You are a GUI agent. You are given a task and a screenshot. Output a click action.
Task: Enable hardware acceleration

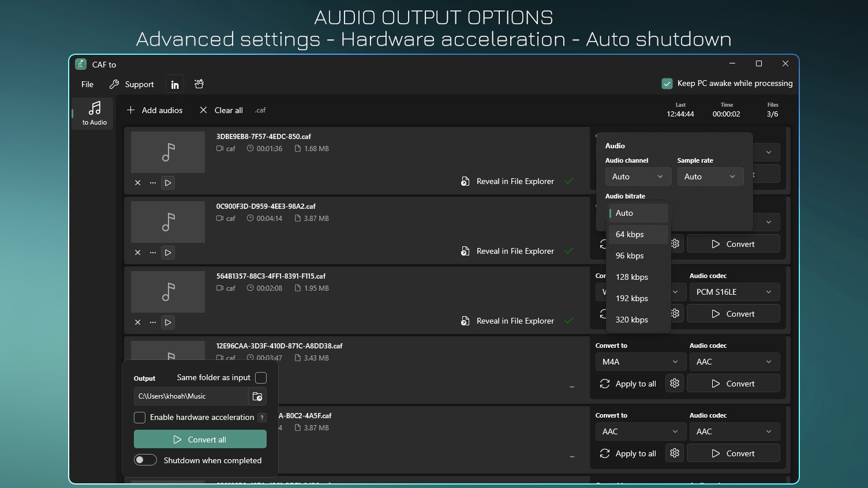coord(139,417)
